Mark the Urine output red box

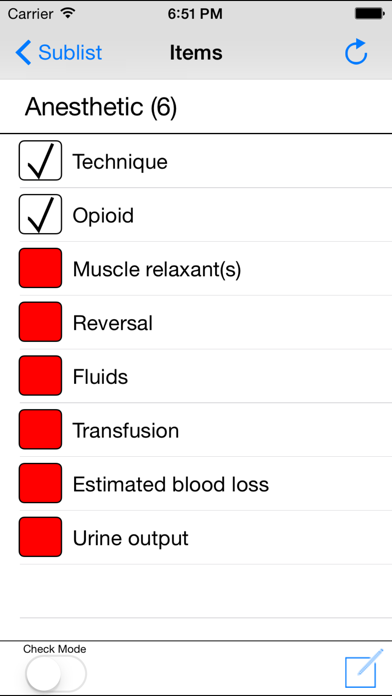[40, 537]
